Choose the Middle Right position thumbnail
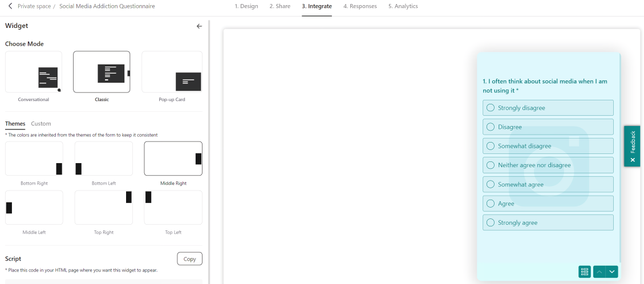The width and height of the screenshot is (644, 284). 173,159
